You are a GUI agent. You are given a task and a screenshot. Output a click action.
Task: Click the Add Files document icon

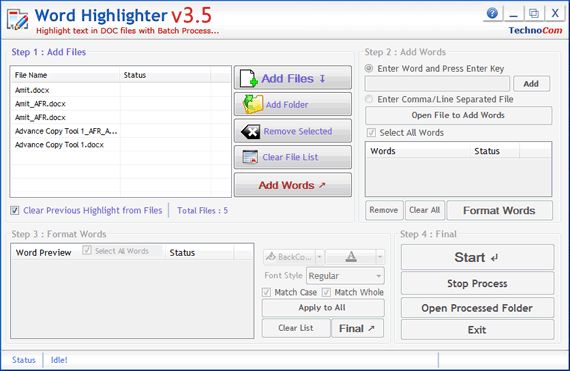click(249, 78)
